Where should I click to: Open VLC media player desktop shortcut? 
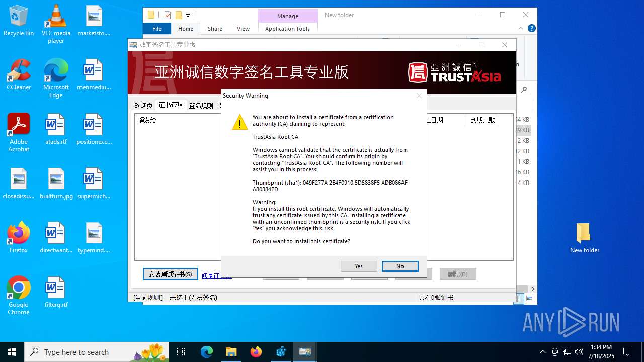coord(56,24)
